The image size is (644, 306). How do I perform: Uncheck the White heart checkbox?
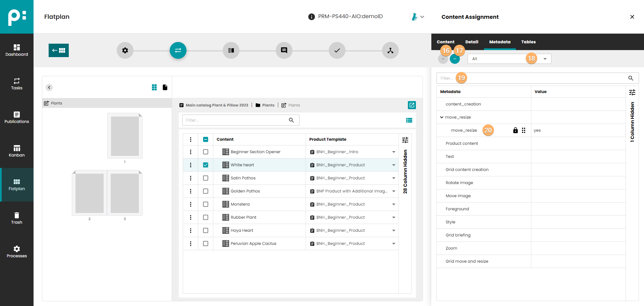pos(206,165)
